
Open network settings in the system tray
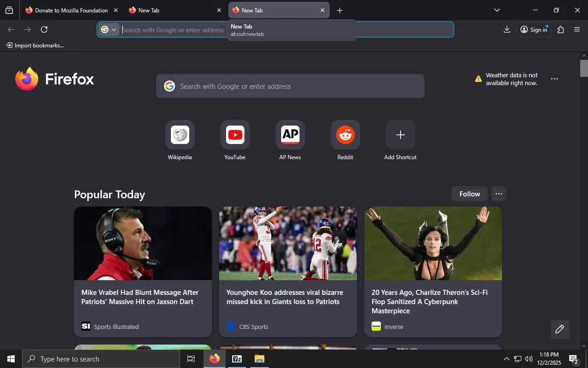coord(518,359)
